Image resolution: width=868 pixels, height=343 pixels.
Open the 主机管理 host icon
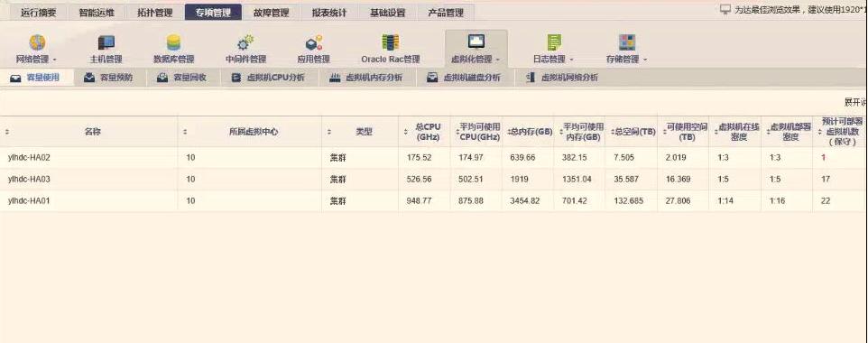(x=106, y=42)
